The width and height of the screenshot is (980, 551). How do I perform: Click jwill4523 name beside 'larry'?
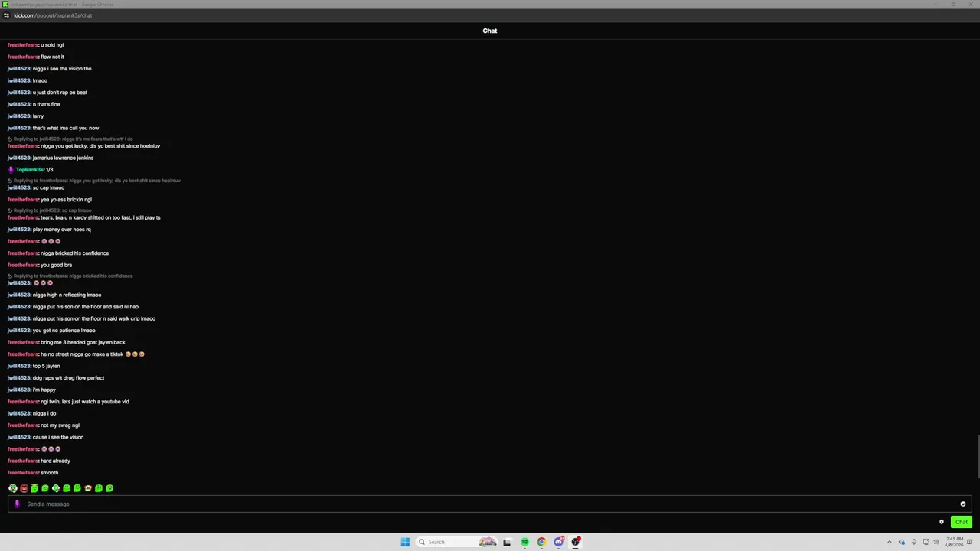click(19, 116)
